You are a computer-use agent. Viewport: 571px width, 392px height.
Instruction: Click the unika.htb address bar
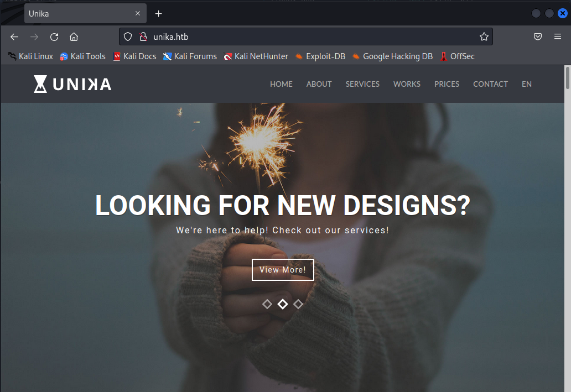(x=306, y=36)
